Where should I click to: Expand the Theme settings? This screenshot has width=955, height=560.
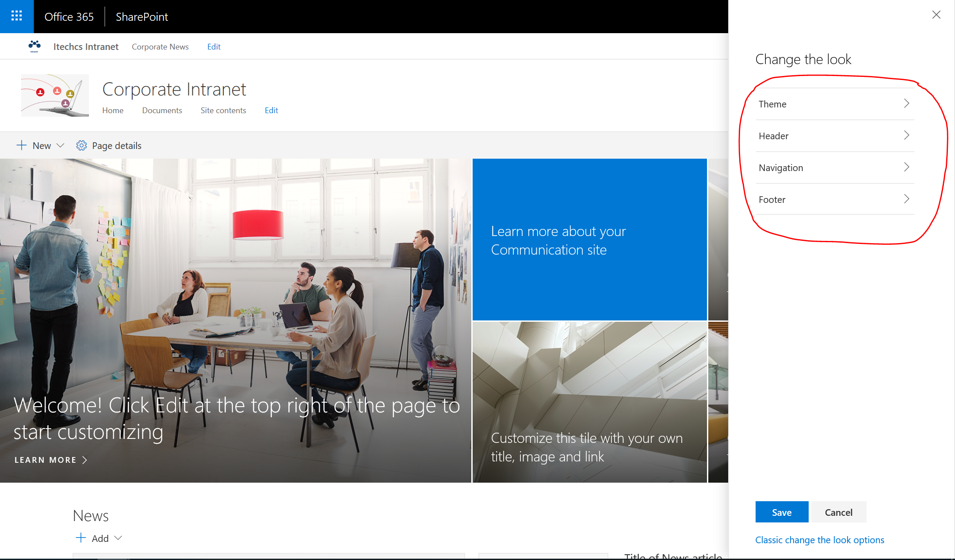click(x=835, y=104)
